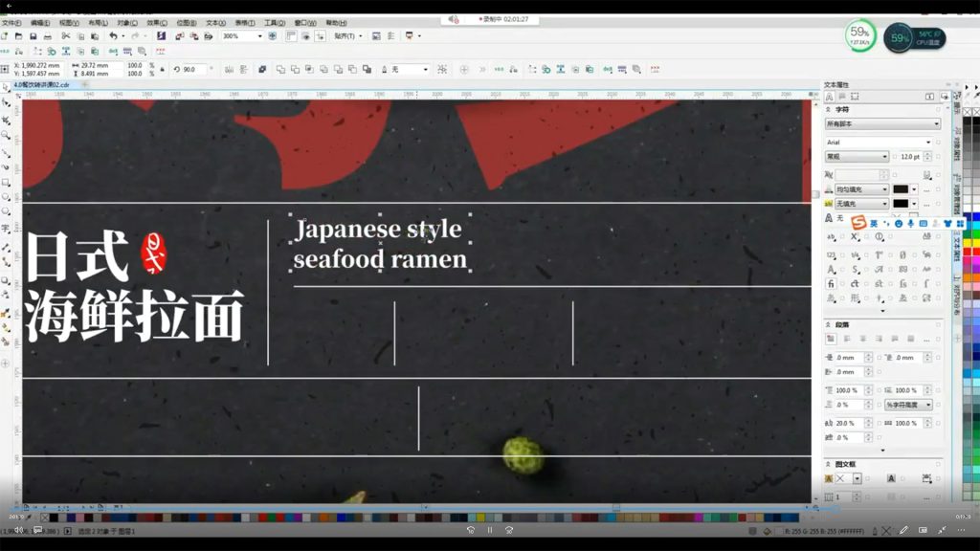The width and height of the screenshot is (980, 551).
Task: Click the Save disk icon
Action: pyautogui.click(x=33, y=36)
